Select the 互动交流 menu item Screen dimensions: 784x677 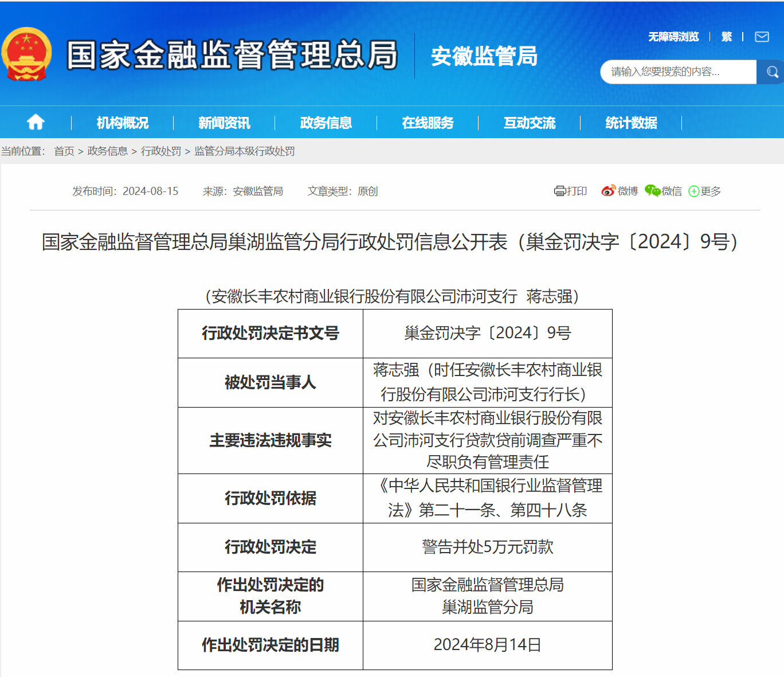pos(530,123)
